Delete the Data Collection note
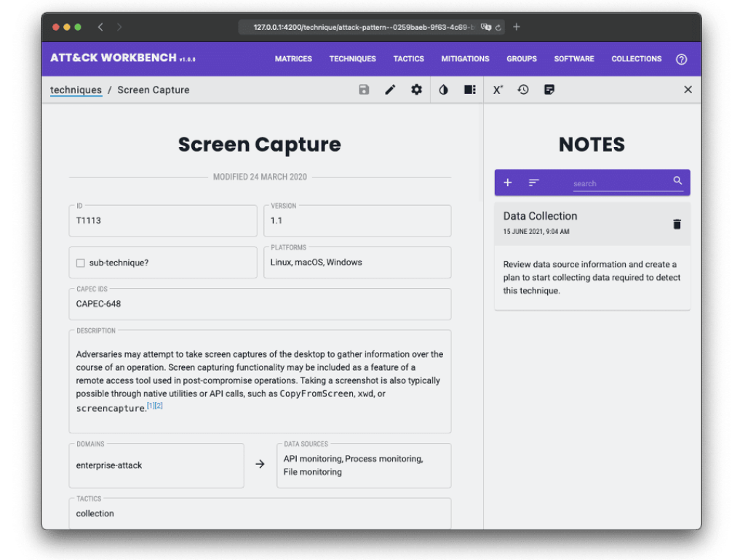The height and width of the screenshot is (560, 748). point(677,224)
